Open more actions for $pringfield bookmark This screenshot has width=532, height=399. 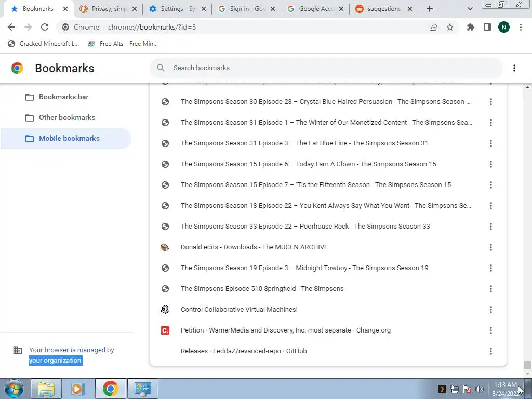[x=491, y=289]
